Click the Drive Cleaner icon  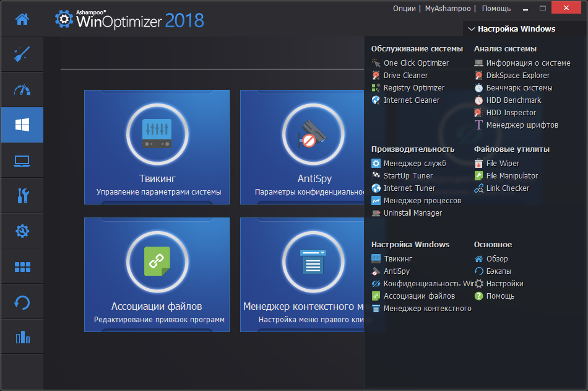pos(376,76)
